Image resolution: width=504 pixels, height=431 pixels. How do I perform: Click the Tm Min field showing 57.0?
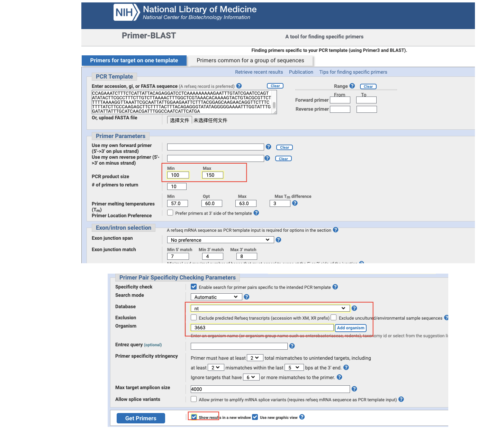(x=178, y=203)
